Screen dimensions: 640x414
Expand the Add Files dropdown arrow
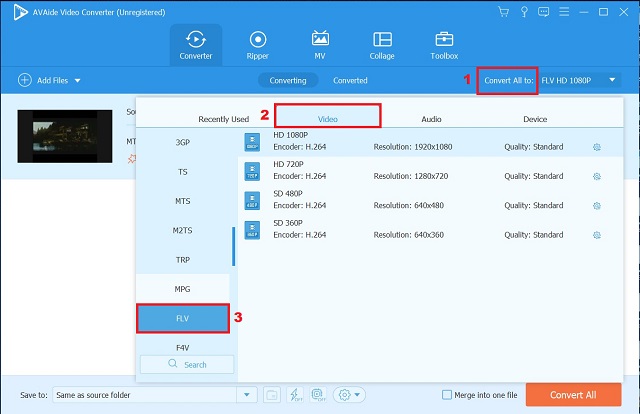click(77, 80)
